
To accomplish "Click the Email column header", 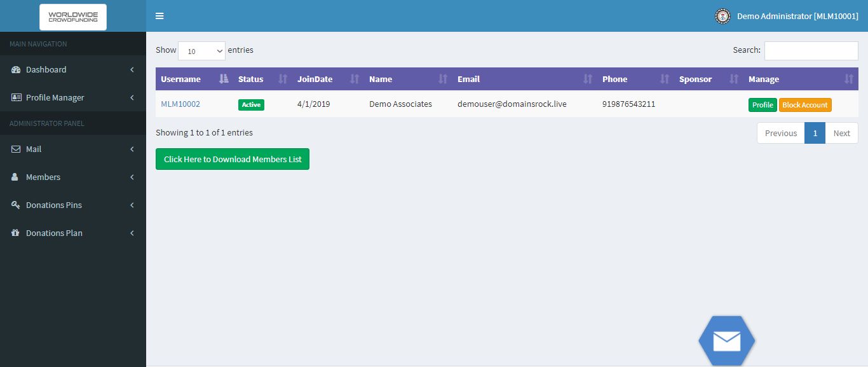I will point(525,79).
